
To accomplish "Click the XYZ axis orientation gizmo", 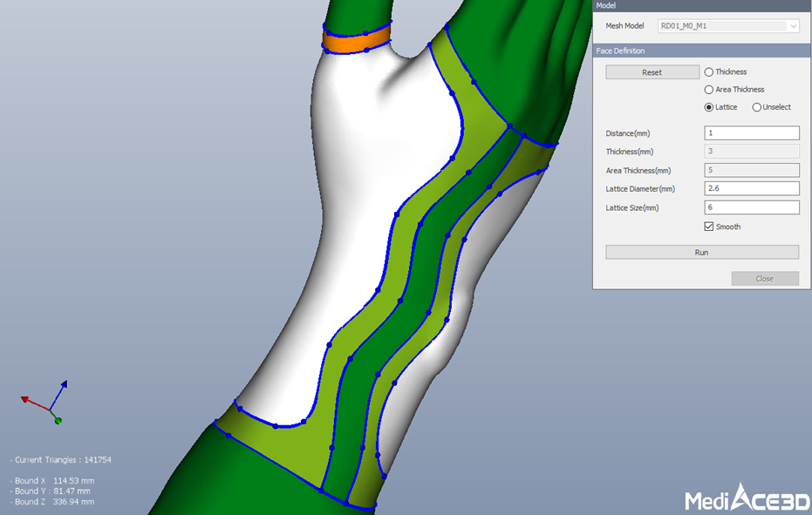I will [45, 403].
